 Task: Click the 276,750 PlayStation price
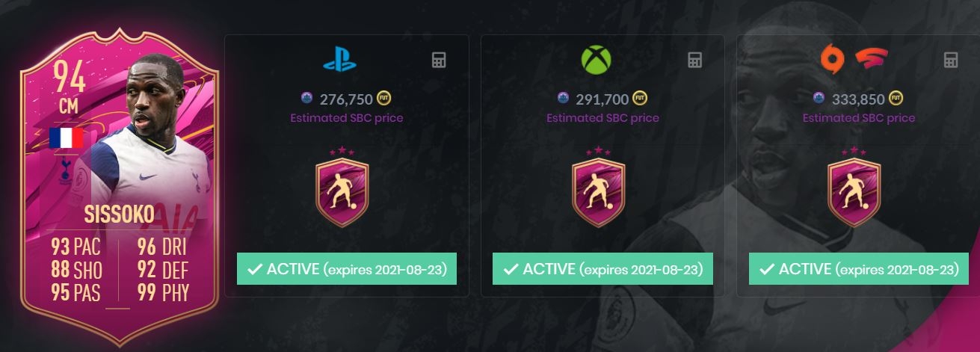coord(345,99)
